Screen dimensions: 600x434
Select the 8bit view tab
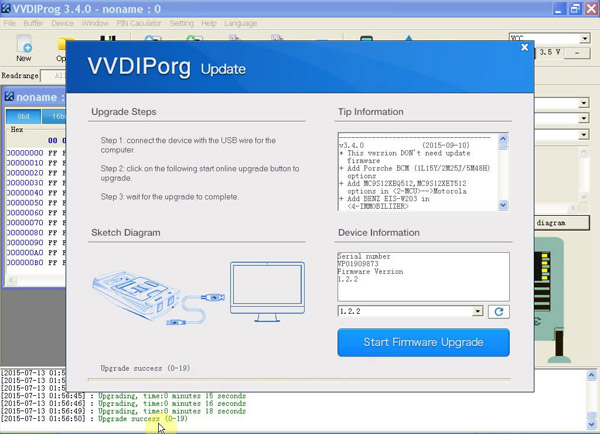point(23,116)
